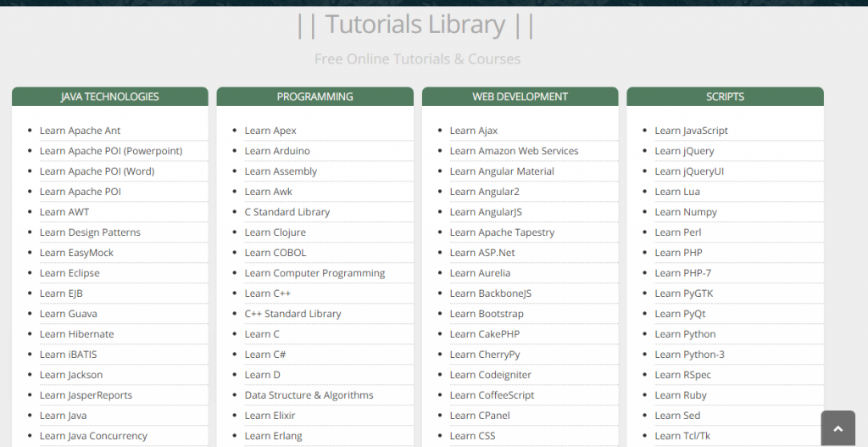The width and height of the screenshot is (868, 447).
Task: Open Learn Amazon Web Services
Action: pyautogui.click(x=514, y=151)
